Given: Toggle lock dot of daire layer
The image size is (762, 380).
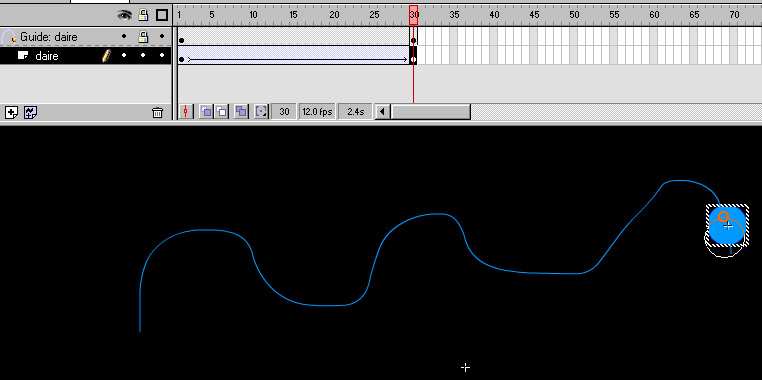Looking at the screenshot, I should click(x=143, y=55).
